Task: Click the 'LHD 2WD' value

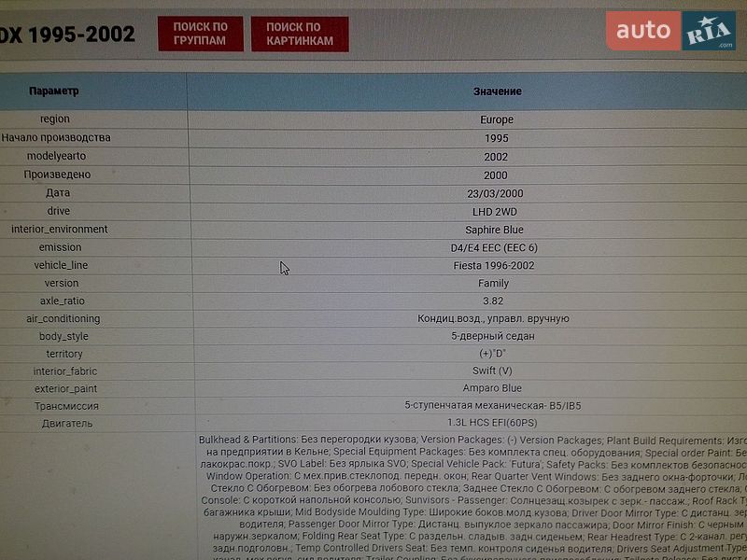Action: [x=495, y=212]
